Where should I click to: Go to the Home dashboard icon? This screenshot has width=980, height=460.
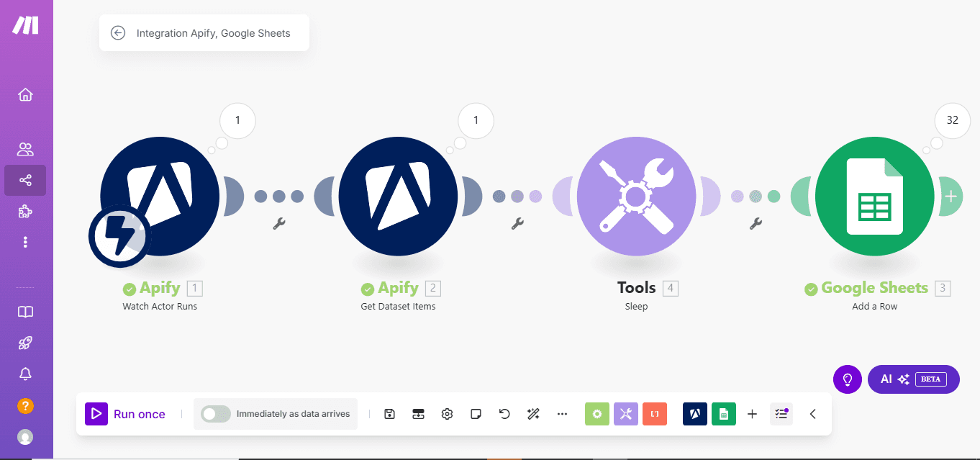pyautogui.click(x=25, y=95)
